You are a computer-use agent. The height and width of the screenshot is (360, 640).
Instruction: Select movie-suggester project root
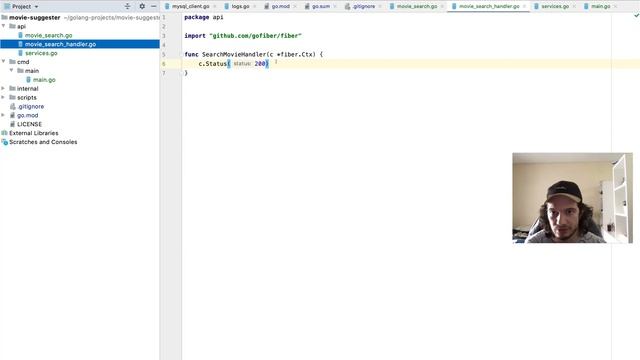pos(35,18)
